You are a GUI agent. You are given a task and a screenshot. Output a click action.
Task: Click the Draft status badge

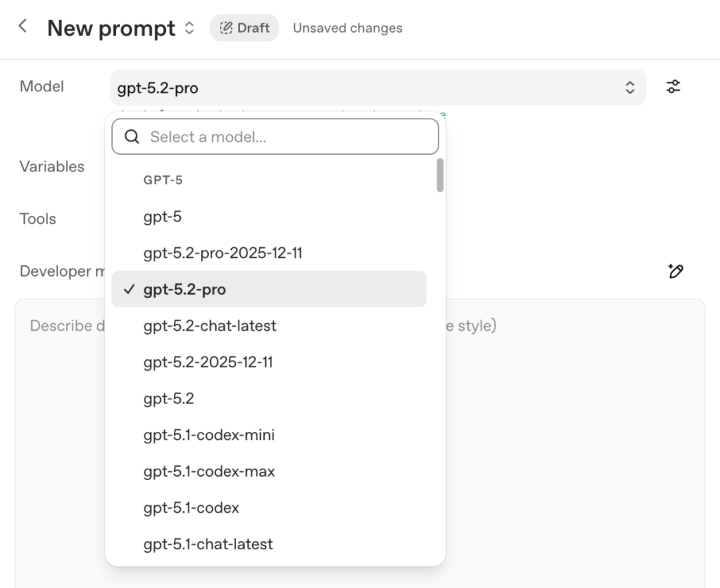pos(245,28)
